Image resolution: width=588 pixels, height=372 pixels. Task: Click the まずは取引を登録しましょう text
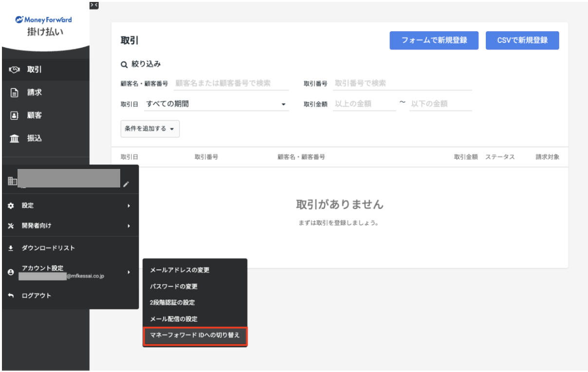coord(339,223)
